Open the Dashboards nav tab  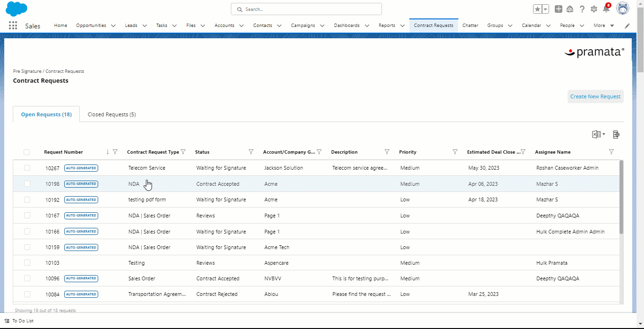click(x=347, y=26)
